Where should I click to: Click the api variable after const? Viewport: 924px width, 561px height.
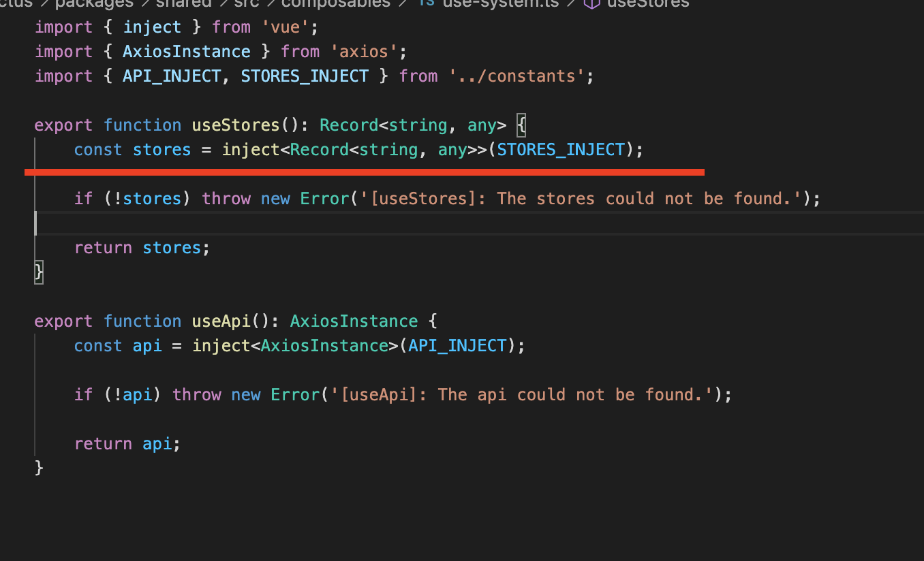[x=147, y=346]
